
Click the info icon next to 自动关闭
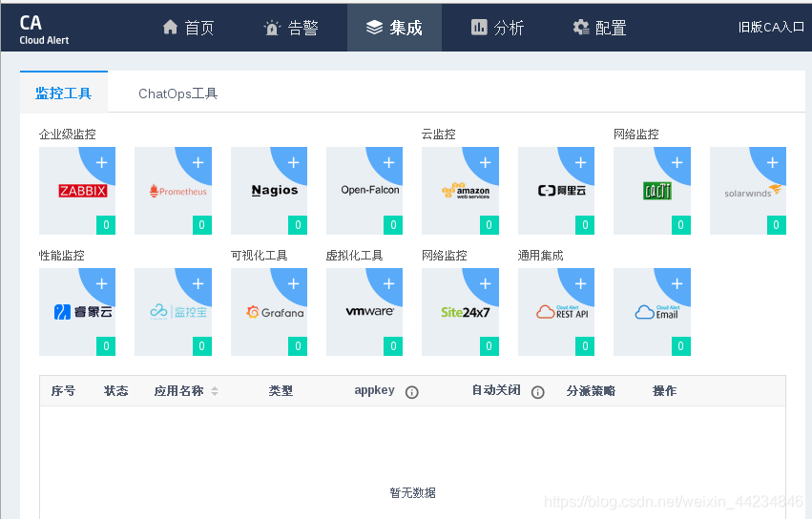point(538,392)
